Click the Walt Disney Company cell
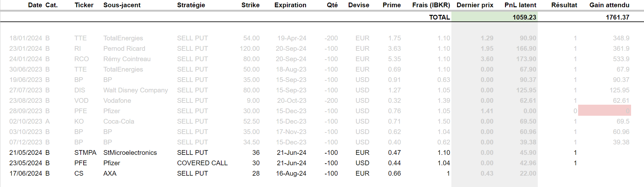The width and height of the screenshot is (644, 187). pos(136,90)
